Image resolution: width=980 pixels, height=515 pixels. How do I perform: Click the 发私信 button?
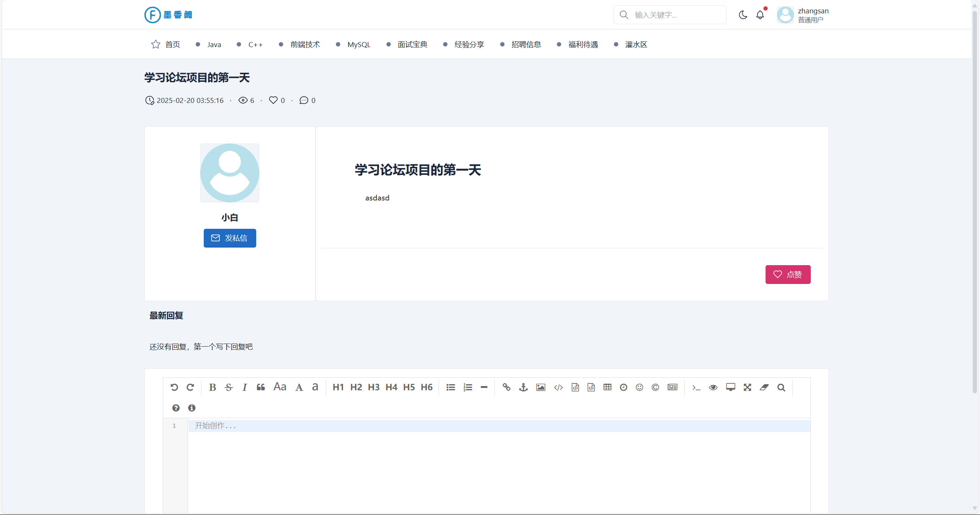(230, 238)
